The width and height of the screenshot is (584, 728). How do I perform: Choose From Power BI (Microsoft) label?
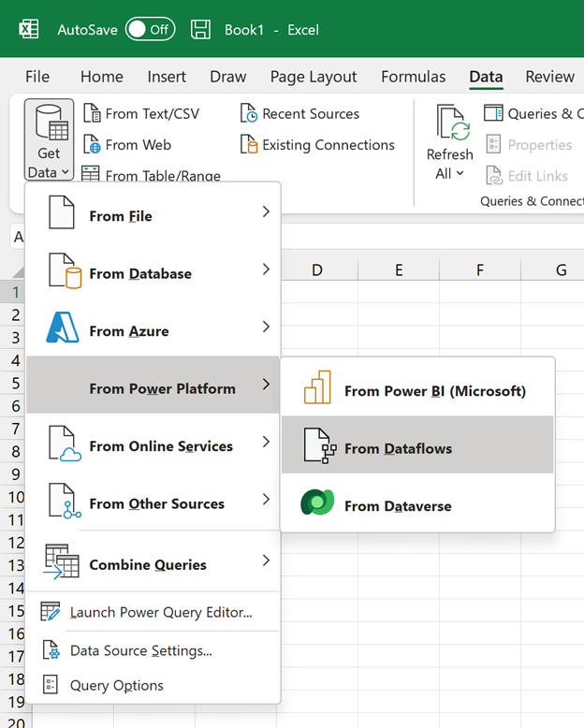[x=435, y=391]
